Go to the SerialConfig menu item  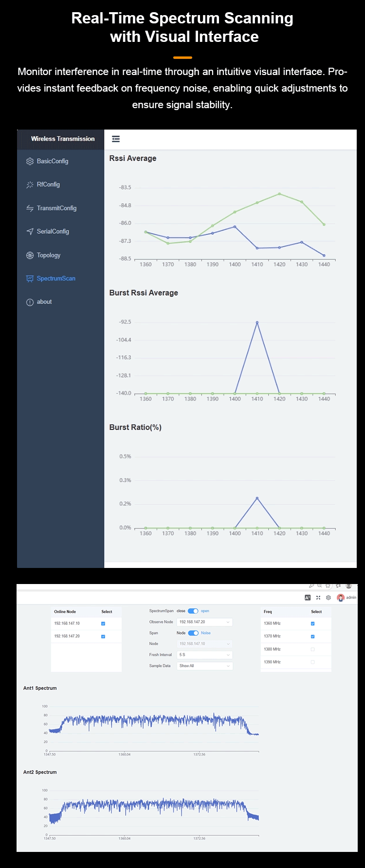[53, 231]
